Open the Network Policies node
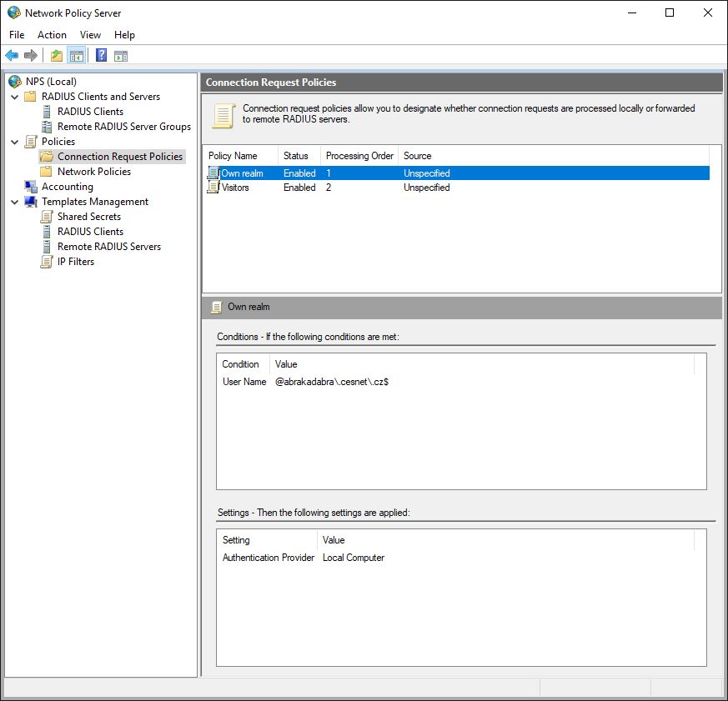Screen dimensions: 728x701 94,172
